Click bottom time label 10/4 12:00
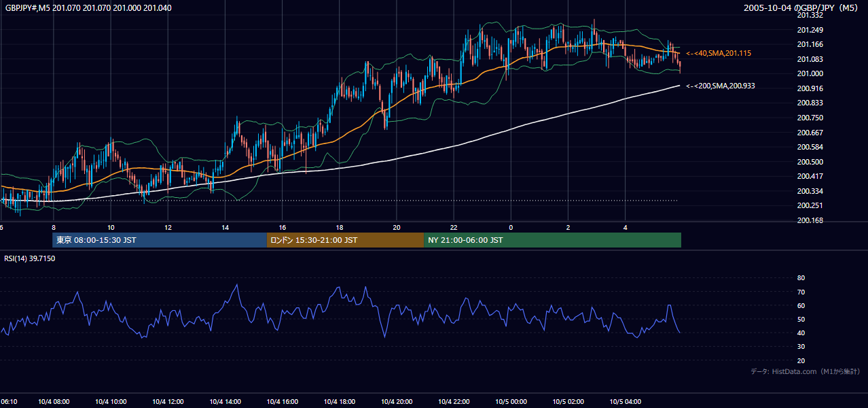Viewport: 868px width, 408px height. pos(168,402)
